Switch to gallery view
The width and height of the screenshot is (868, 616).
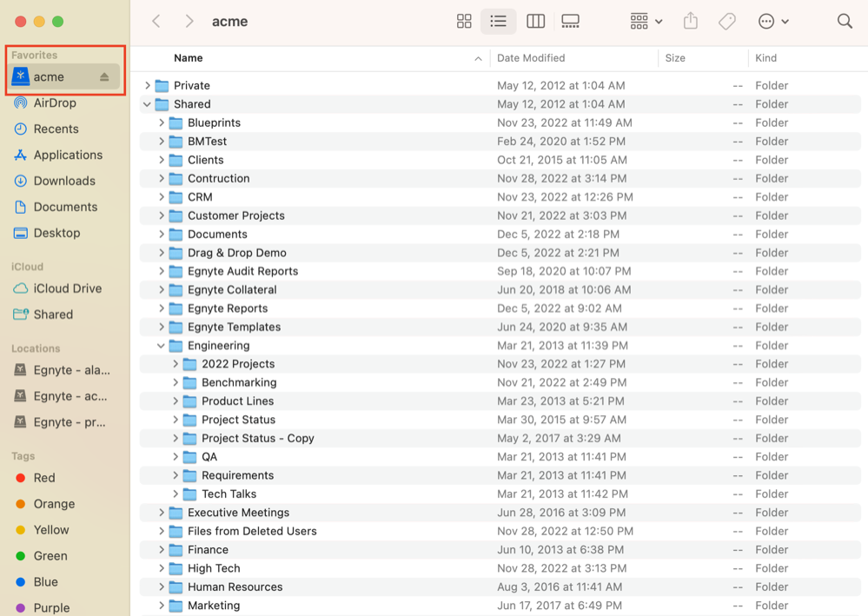point(570,22)
